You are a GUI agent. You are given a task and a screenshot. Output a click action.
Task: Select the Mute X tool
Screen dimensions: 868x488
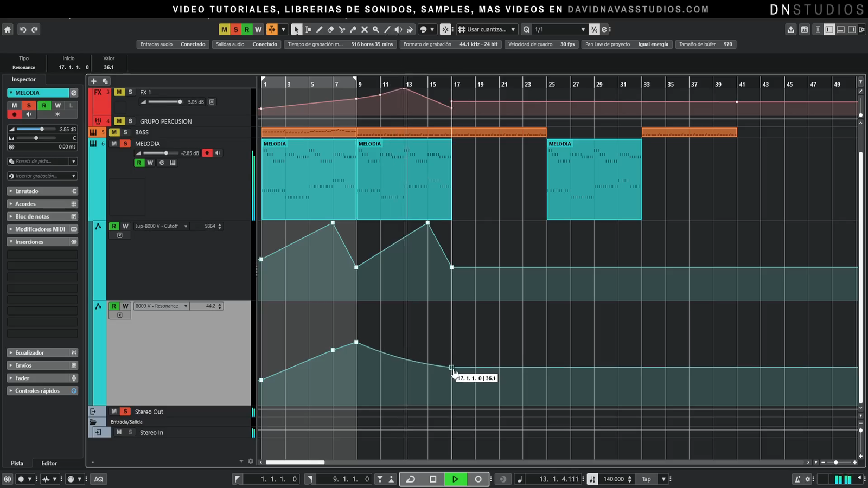365,30
